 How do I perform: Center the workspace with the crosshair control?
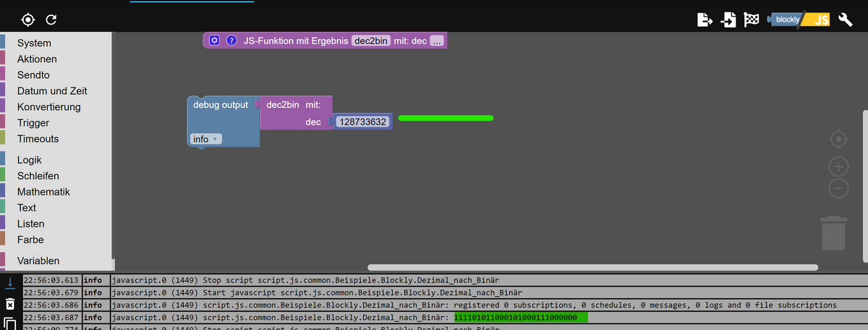(x=838, y=138)
